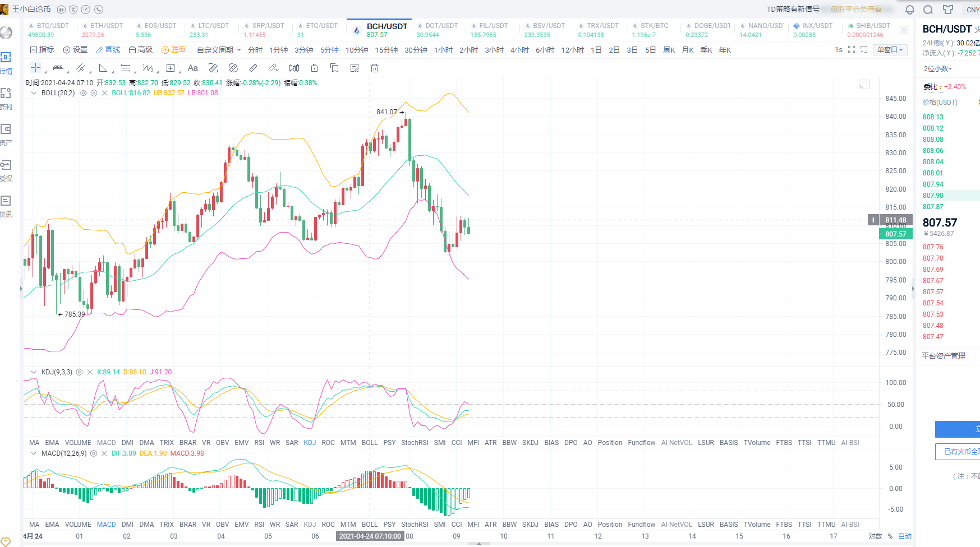Open the CNY currency dropdown

coord(972,10)
